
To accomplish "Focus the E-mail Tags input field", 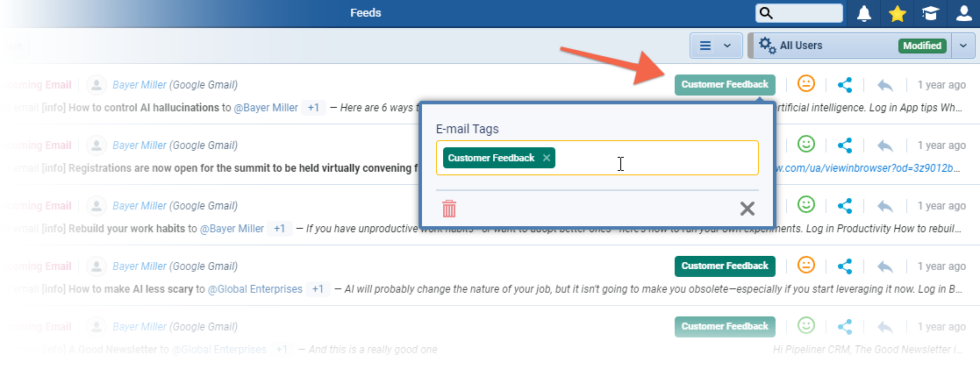I will pos(656,158).
